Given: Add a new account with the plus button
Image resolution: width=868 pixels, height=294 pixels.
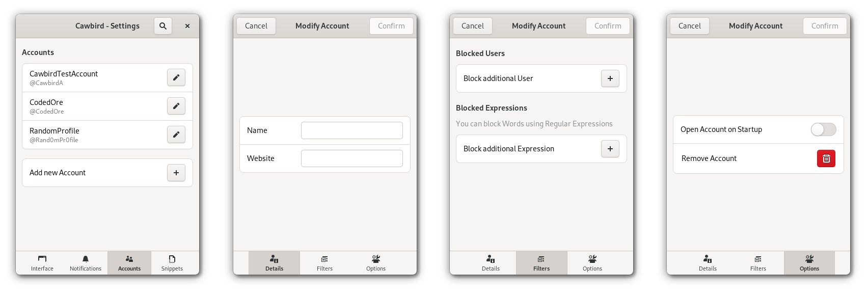Looking at the screenshot, I should pyautogui.click(x=176, y=173).
